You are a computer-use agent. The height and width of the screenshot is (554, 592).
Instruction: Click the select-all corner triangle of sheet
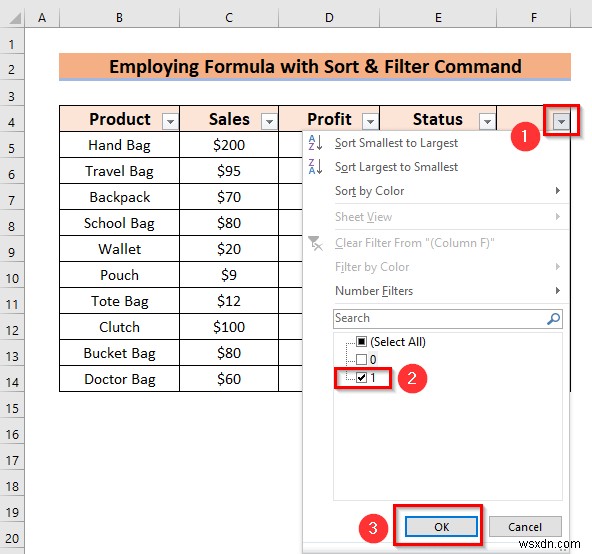click(x=15, y=18)
